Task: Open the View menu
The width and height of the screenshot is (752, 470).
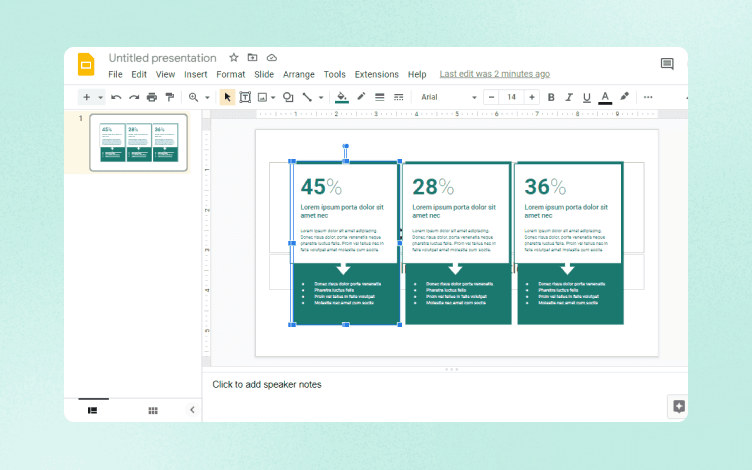Action: click(165, 74)
